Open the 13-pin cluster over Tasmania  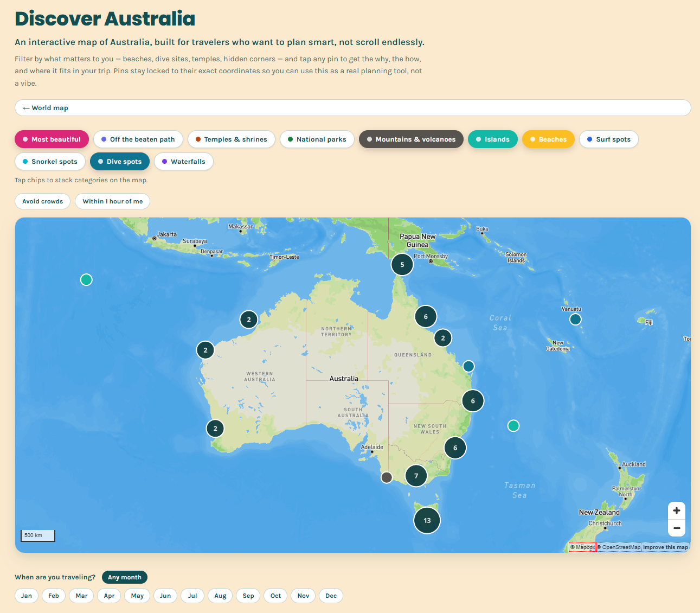[427, 520]
